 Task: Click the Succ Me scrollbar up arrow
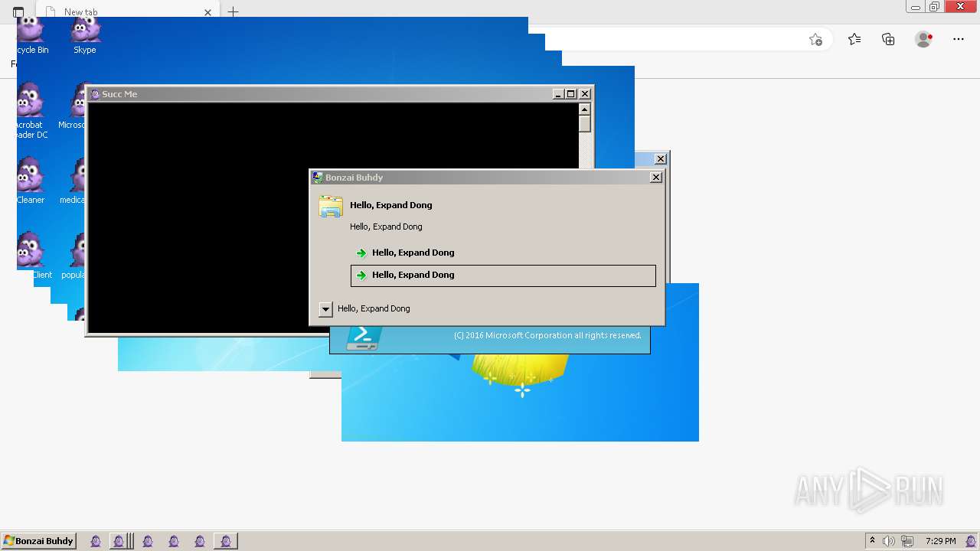[585, 109]
